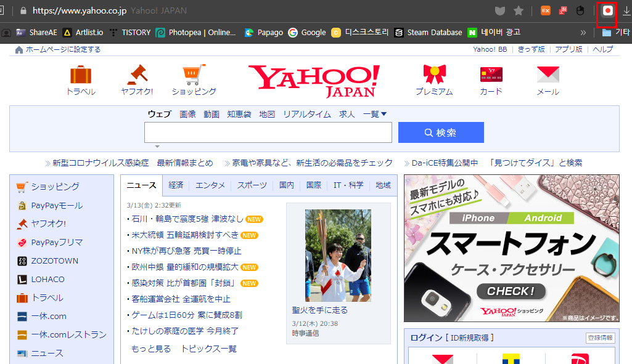Open the ShareAE bookmark
This screenshot has height=364, width=632.
tap(36, 33)
